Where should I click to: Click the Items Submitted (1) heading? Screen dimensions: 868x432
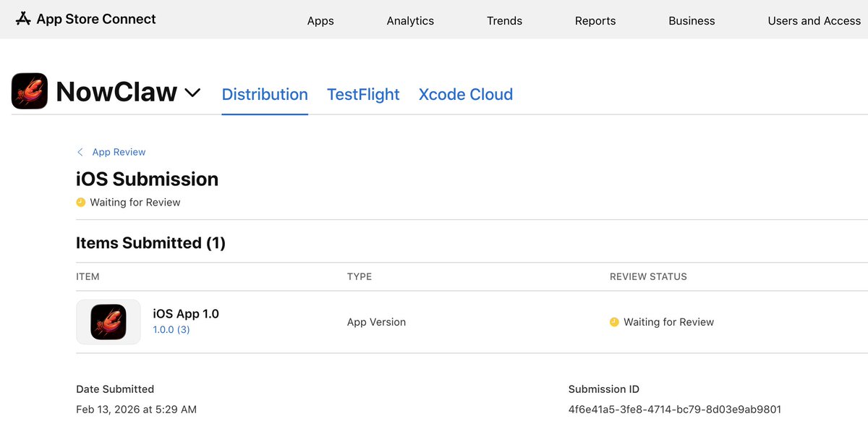[150, 243]
